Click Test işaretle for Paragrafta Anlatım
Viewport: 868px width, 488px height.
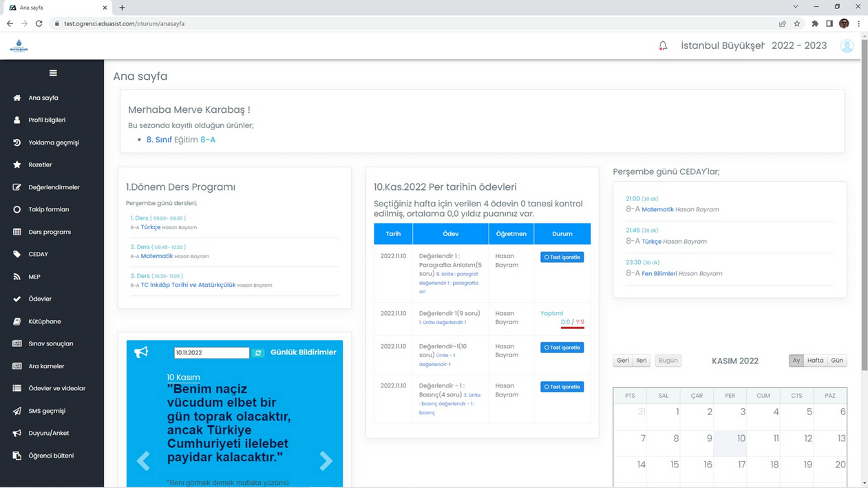pyautogui.click(x=562, y=257)
